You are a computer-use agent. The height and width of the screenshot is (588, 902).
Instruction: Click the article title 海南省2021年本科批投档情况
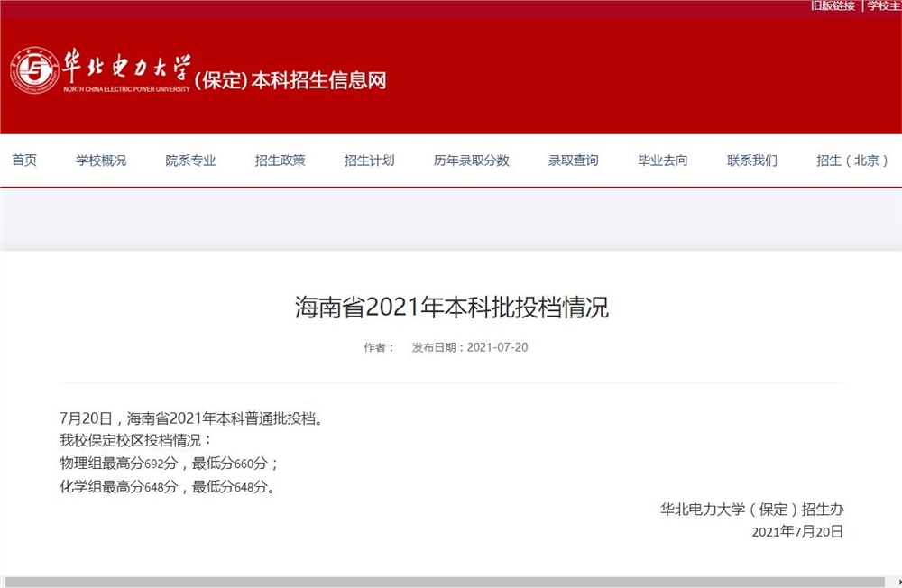(x=452, y=307)
